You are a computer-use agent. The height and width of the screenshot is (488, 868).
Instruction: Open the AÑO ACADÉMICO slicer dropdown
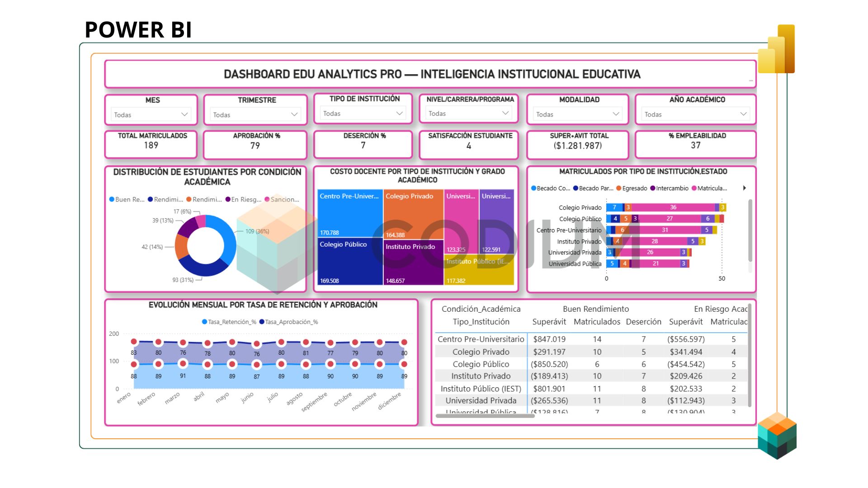point(695,114)
